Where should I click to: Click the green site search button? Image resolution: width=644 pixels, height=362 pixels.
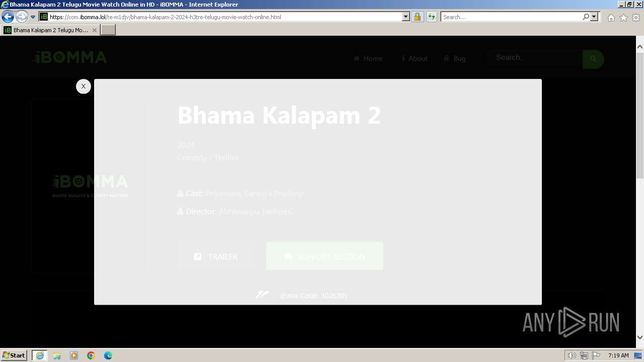[593, 59]
